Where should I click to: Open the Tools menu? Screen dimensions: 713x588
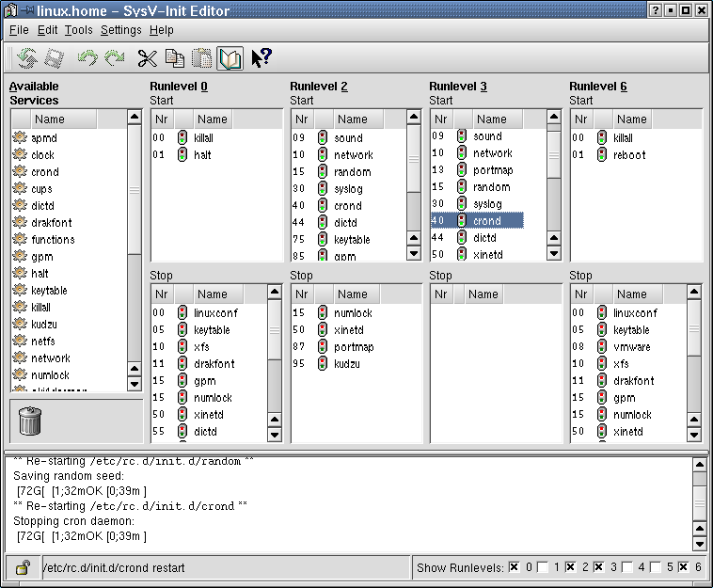coord(78,30)
